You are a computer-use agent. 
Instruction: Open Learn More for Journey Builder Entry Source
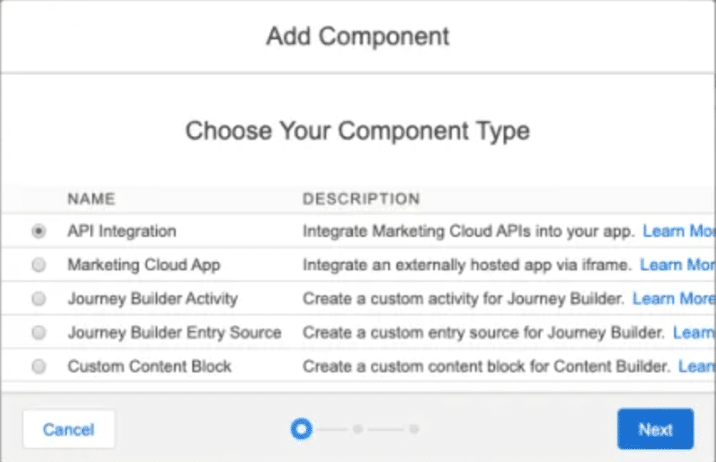coord(694,332)
